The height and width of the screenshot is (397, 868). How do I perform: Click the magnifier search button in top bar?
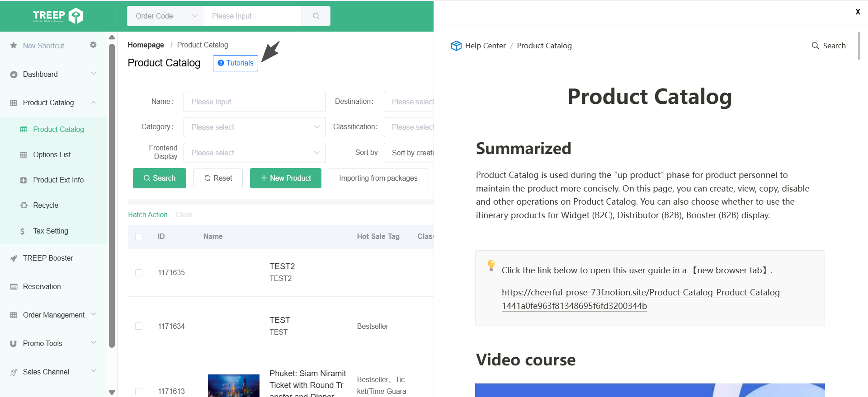(x=316, y=16)
